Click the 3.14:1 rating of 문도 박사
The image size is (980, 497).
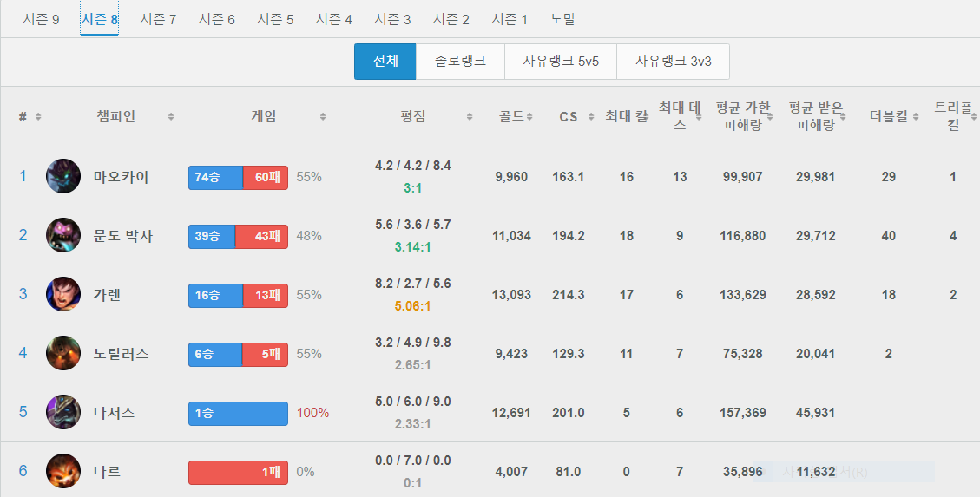412,247
